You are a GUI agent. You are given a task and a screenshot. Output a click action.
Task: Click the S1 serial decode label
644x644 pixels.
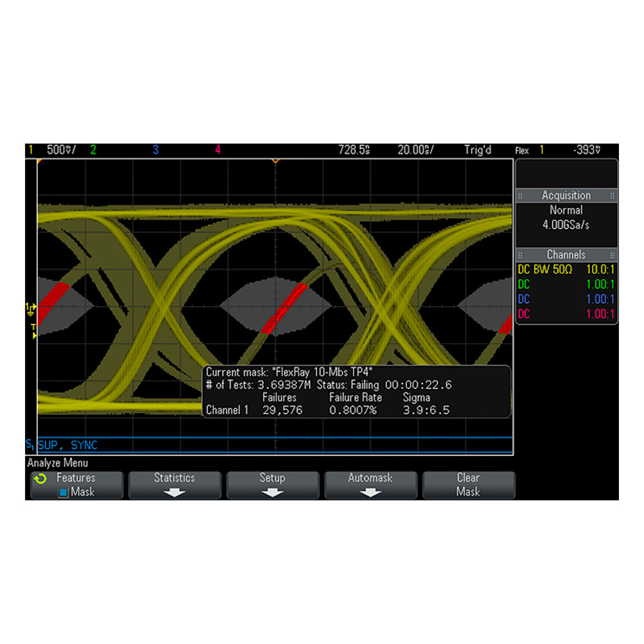(x=30, y=444)
